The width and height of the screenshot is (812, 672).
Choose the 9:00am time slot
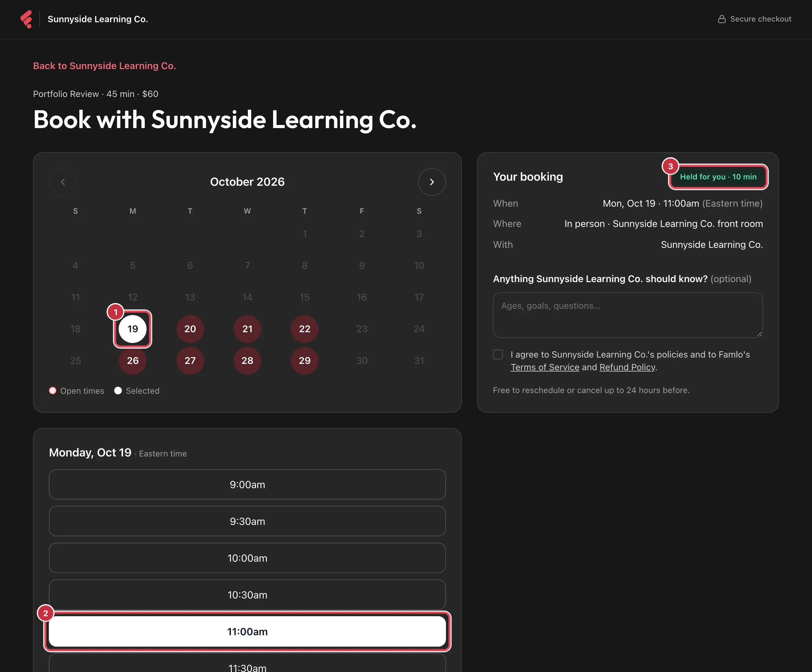pos(247,485)
